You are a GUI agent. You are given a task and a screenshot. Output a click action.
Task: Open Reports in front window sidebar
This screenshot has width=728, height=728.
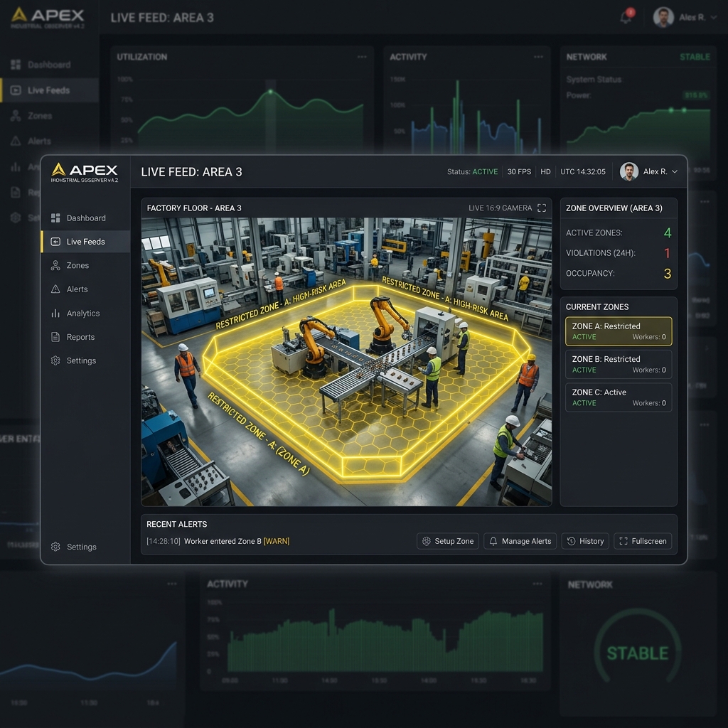pos(85,336)
